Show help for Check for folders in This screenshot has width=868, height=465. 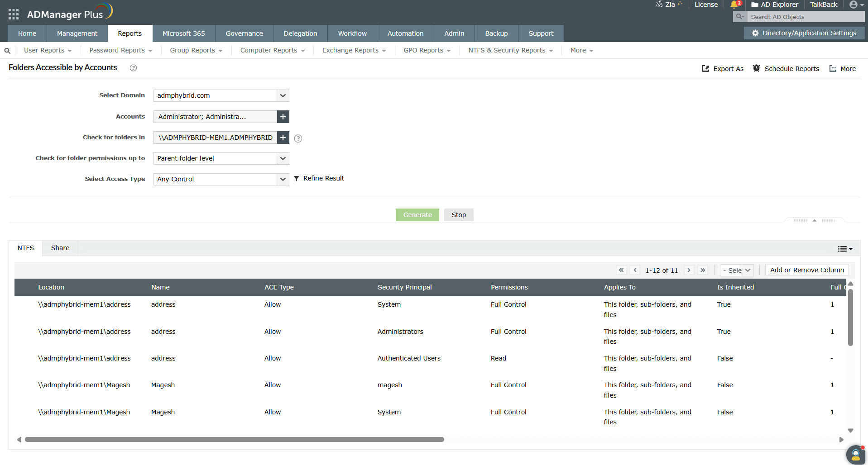[x=298, y=138]
